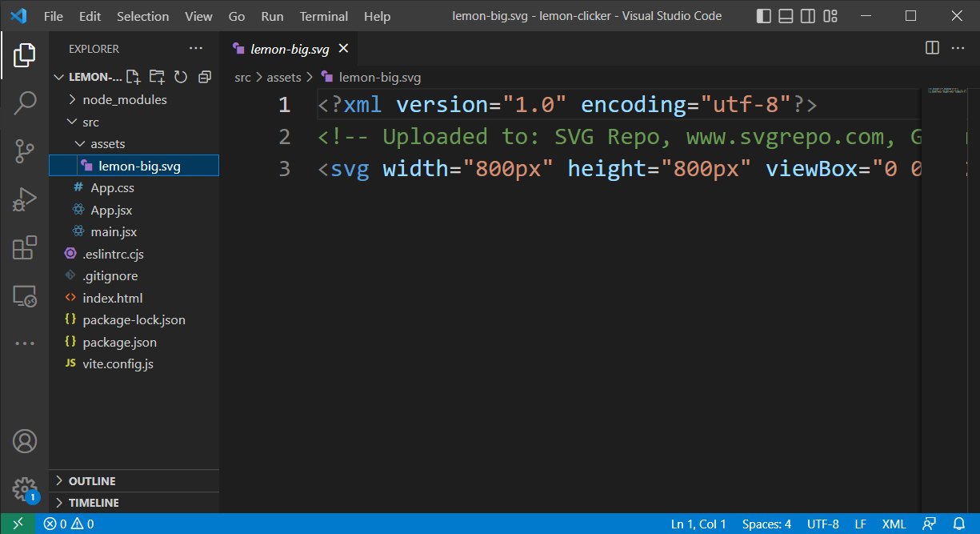
Task: Show additional views ellipsis in activity bar
Action: pos(25,343)
